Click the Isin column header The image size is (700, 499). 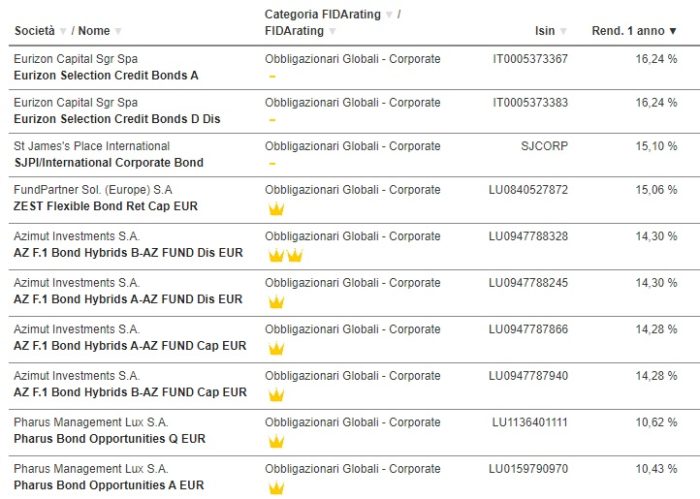[545, 31]
